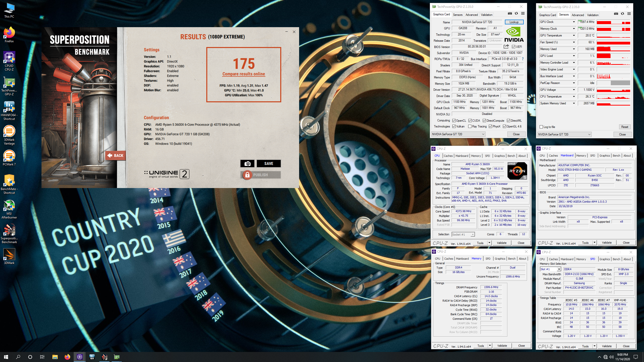Launch Firefox from the desktop

9,35
